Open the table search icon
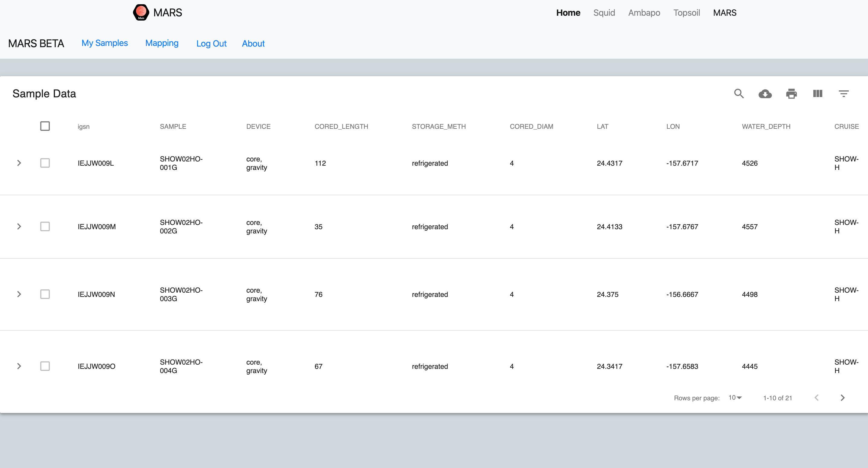Viewport: 868px width, 468px height. point(739,93)
